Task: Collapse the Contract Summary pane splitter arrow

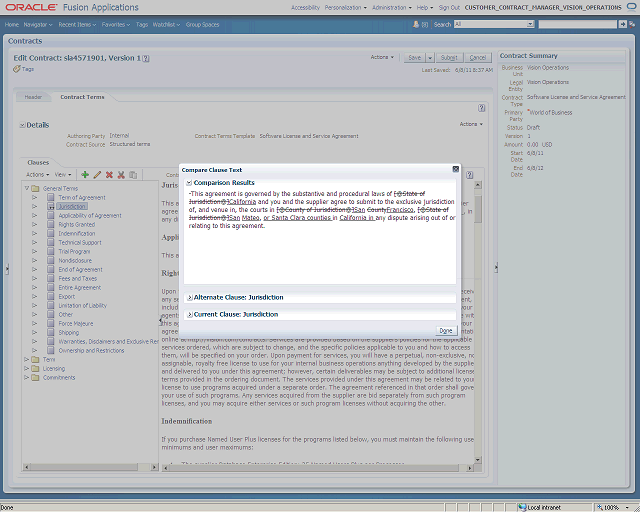Action: click(496, 267)
